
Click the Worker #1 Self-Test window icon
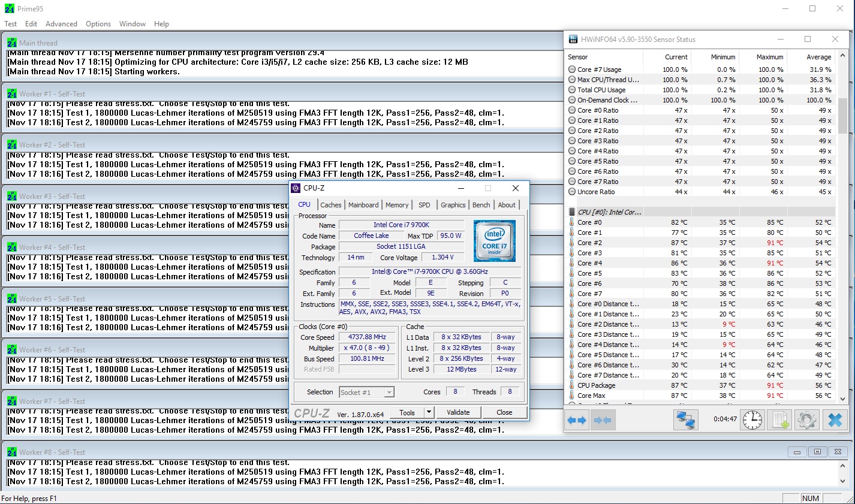12,93
